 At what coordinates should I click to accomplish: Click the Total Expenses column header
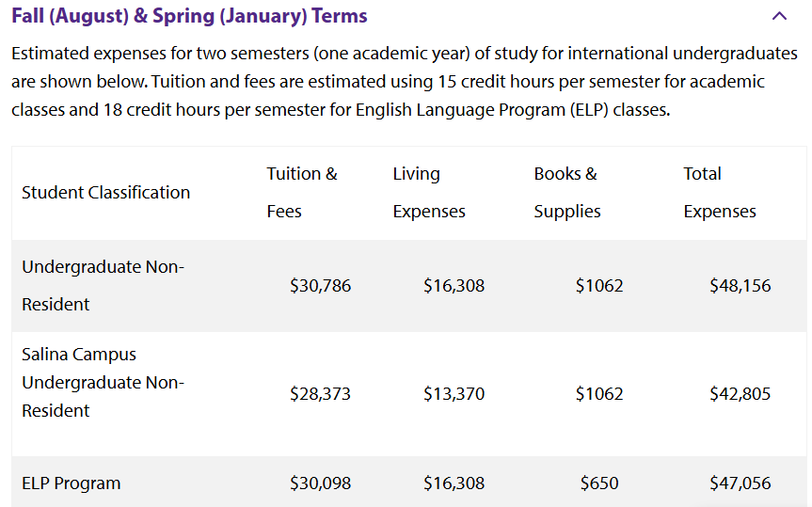point(719,193)
